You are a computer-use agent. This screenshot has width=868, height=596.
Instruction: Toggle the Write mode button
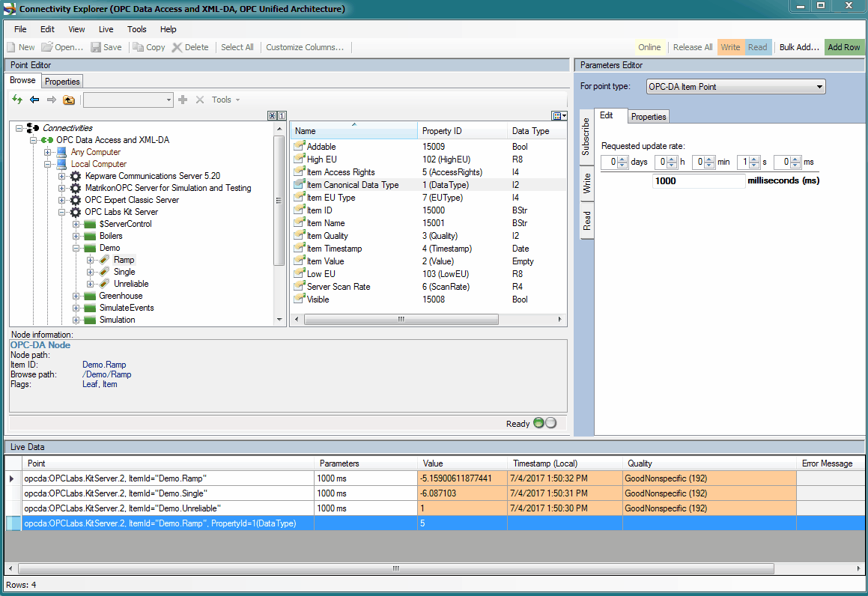(730, 47)
